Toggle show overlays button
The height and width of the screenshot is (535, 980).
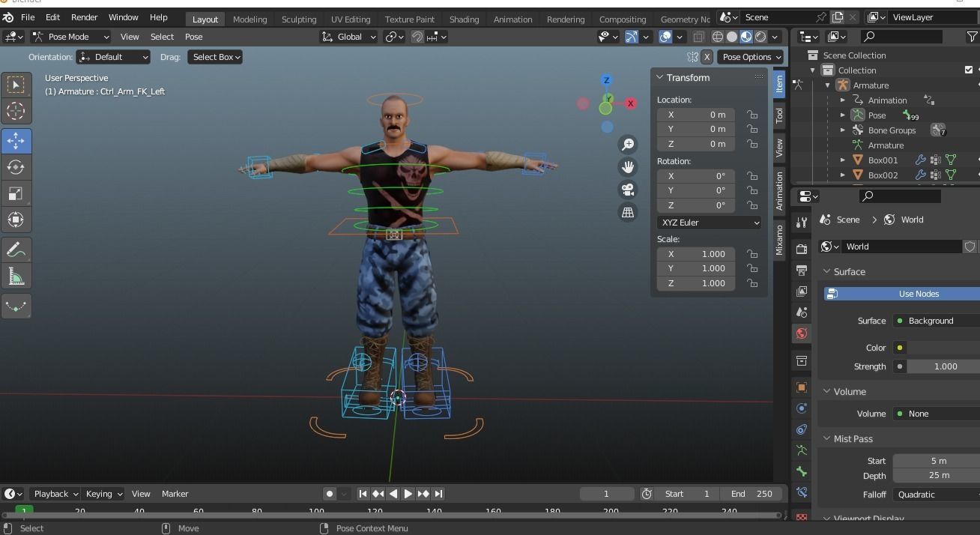click(x=665, y=37)
